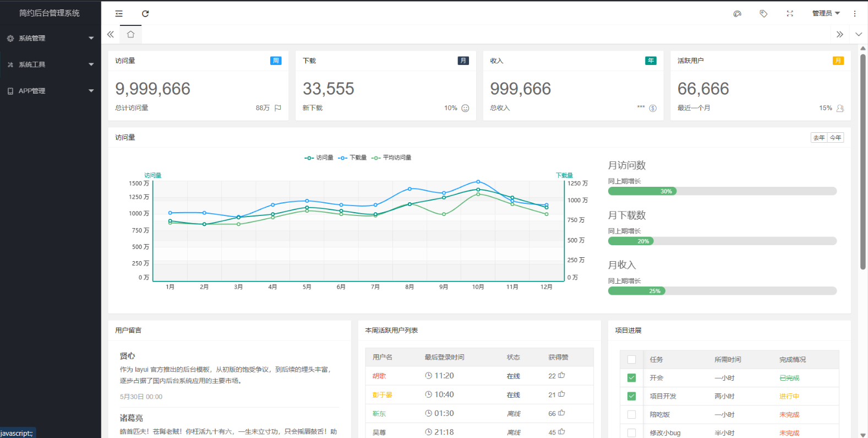Screen dimensions: 868x438
Task: Click the 完成情况 column header
Action: click(793, 359)
